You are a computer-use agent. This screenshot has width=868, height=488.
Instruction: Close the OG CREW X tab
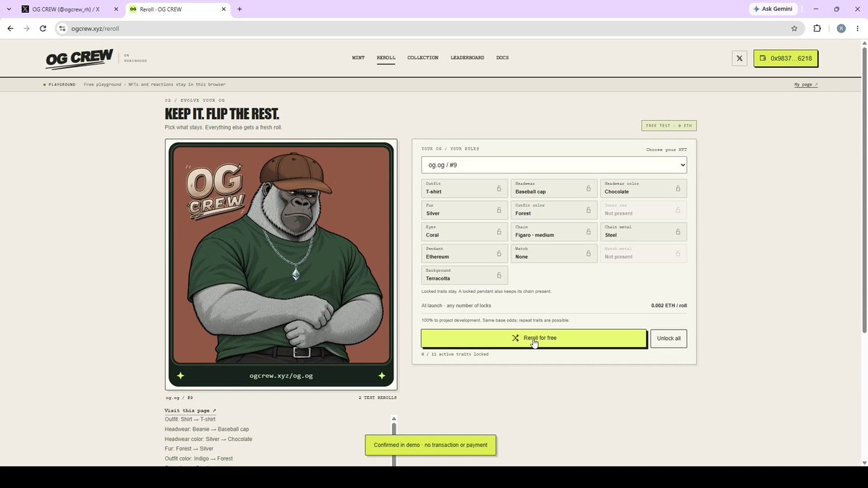116,9
